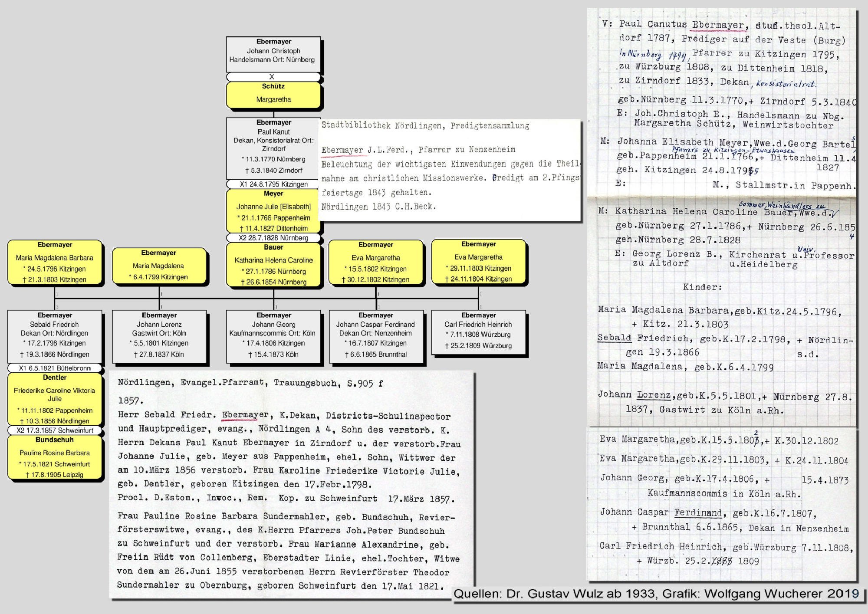
Task: Click the Sebald Friedrich Ebermayer box
Action: 55,336
